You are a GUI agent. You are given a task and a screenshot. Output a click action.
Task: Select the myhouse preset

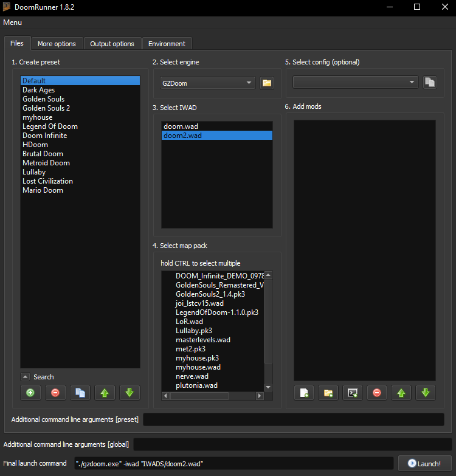pyautogui.click(x=80, y=117)
